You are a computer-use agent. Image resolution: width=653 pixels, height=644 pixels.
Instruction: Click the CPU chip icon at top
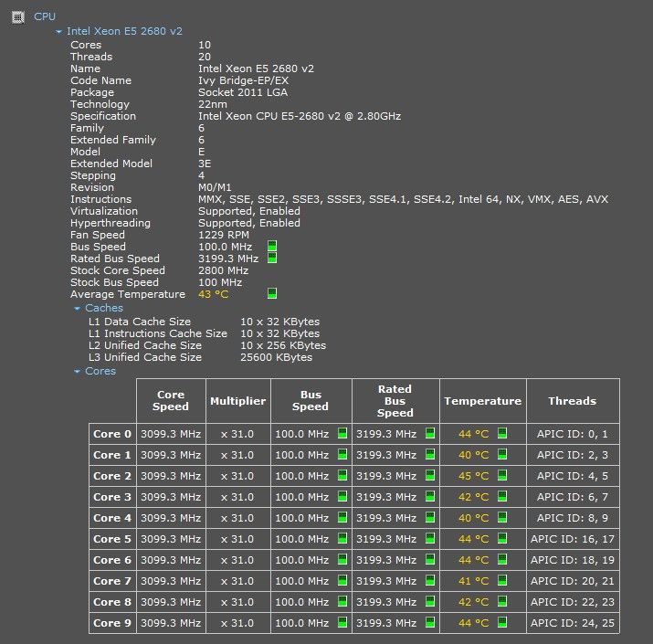click(x=18, y=17)
